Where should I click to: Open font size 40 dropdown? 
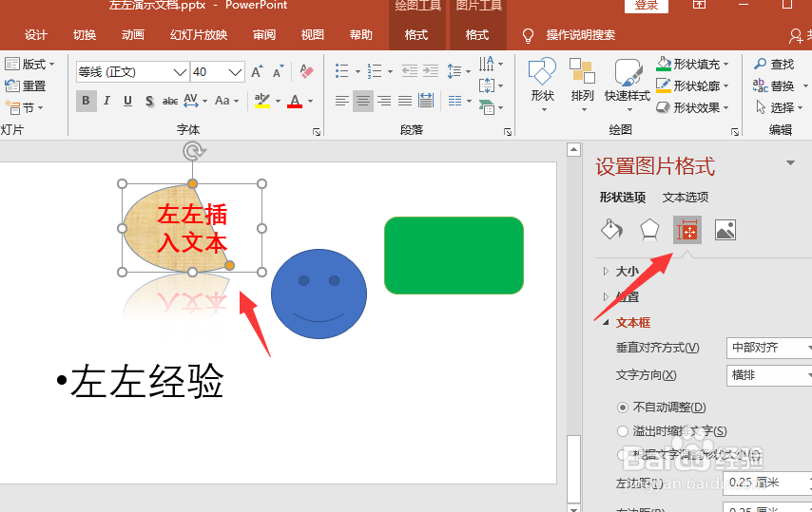235,72
